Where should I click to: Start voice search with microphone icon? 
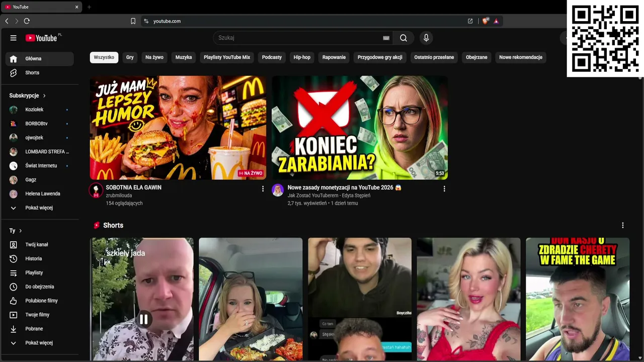coord(426,38)
